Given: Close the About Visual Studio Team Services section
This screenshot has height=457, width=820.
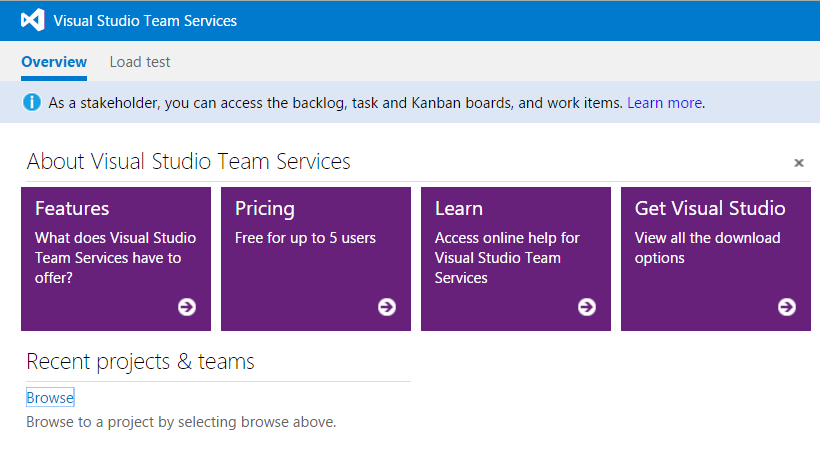Looking at the screenshot, I should (799, 163).
